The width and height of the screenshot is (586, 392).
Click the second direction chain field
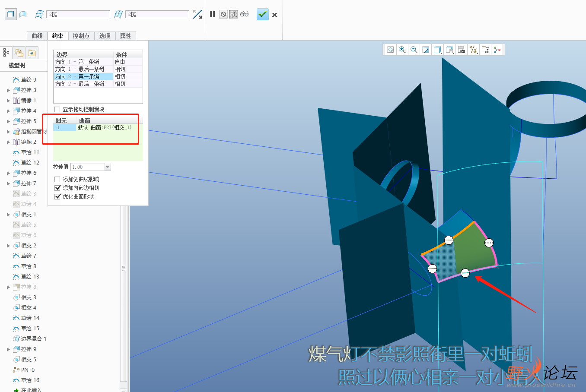point(157,14)
